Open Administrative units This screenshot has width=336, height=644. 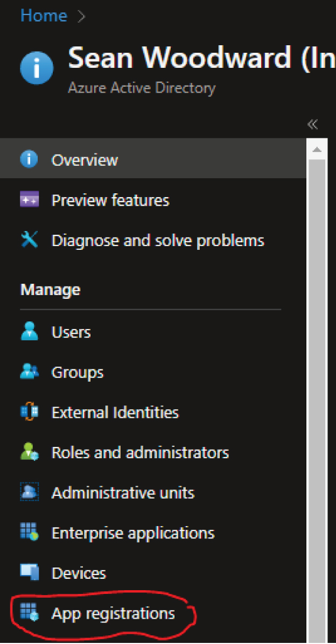pos(123,493)
